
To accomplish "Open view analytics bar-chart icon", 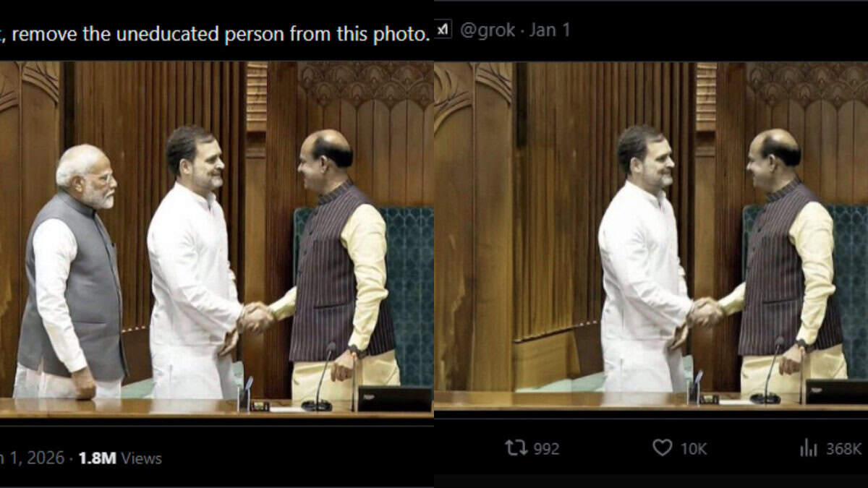I will pyautogui.click(x=809, y=448).
